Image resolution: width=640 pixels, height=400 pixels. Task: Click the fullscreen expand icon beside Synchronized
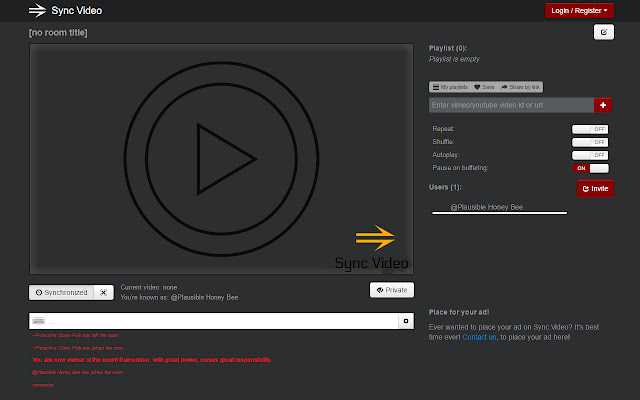(x=104, y=293)
